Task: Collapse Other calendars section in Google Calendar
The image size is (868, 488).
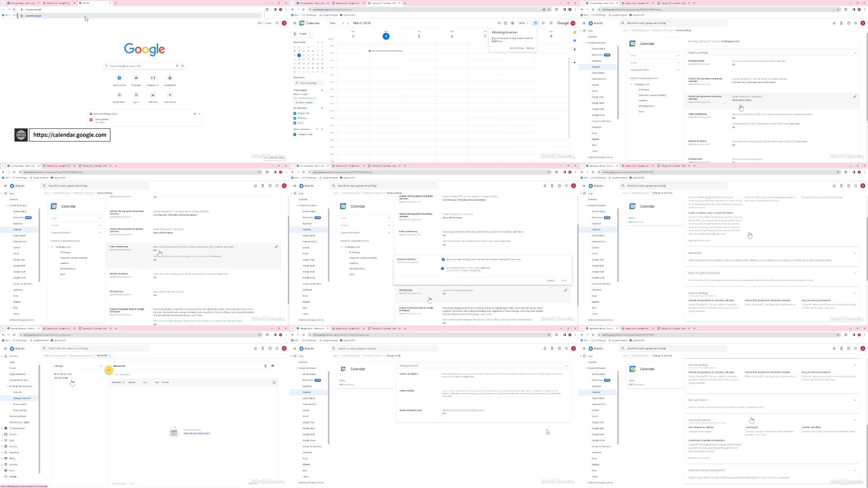Action: click(322, 129)
